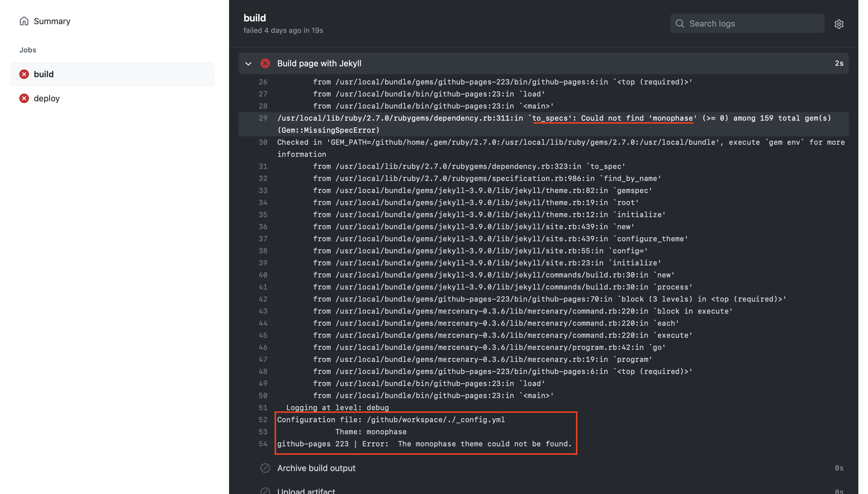Screen dimensions: 868x494
Task: Click log line number 52
Action: pos(263,420)
